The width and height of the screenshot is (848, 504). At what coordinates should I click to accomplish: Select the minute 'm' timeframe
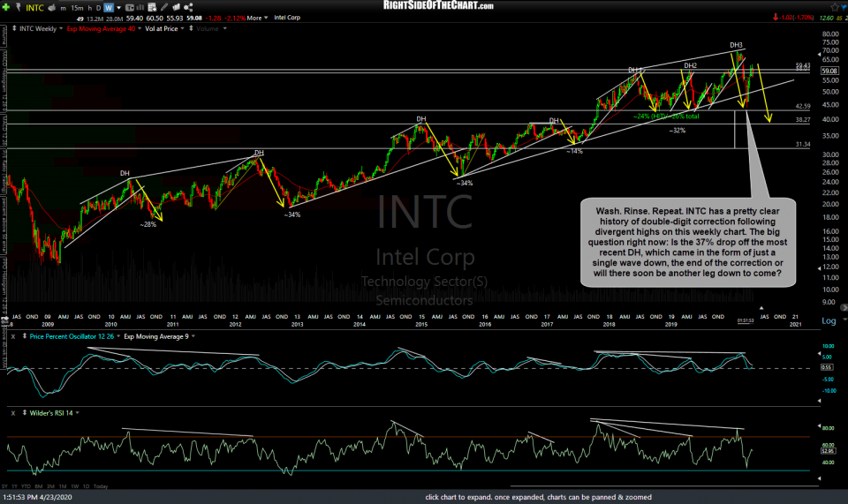click(x=64, y=8)
